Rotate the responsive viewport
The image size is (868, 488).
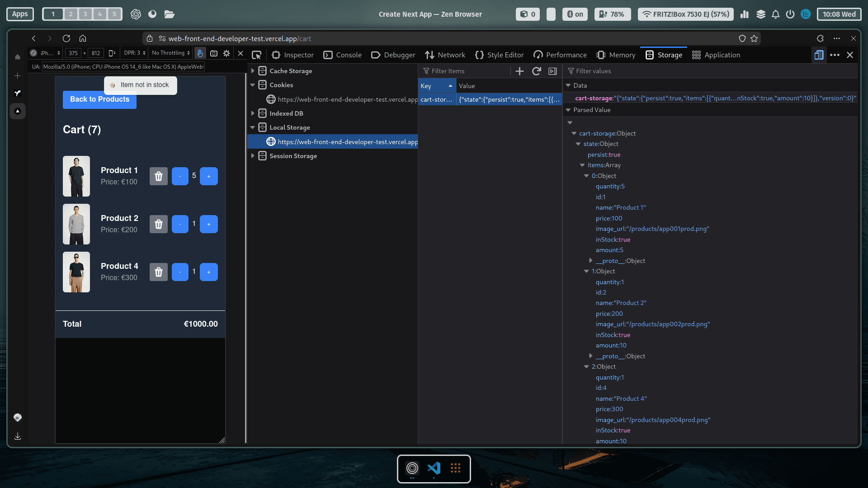pos(112,53)
